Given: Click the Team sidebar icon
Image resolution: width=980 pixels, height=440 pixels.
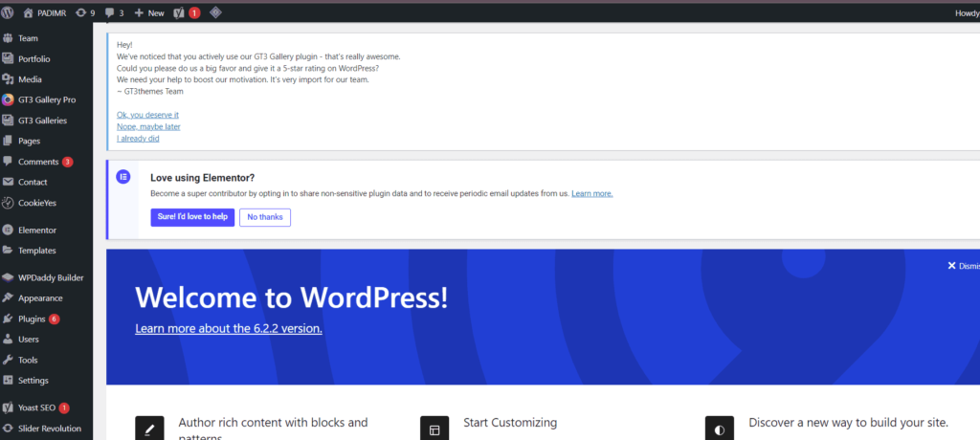Looking at the screenshot, I should [8, 38].
